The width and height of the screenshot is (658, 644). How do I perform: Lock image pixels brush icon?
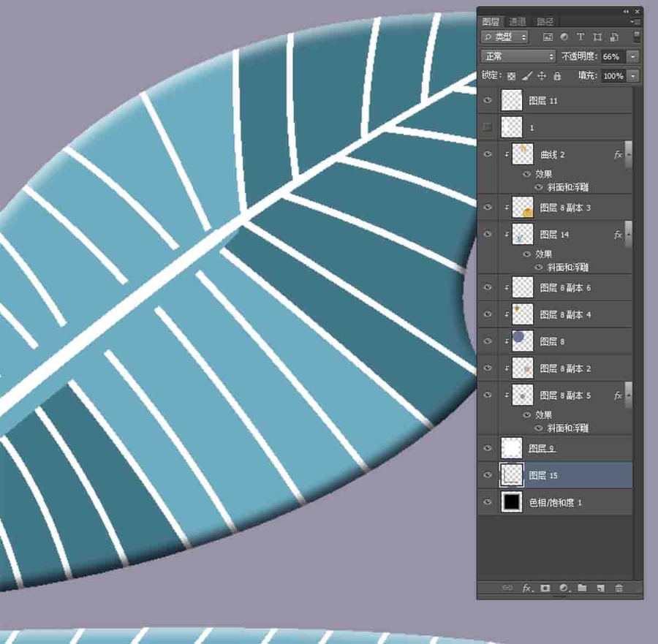tap(527, 76)
